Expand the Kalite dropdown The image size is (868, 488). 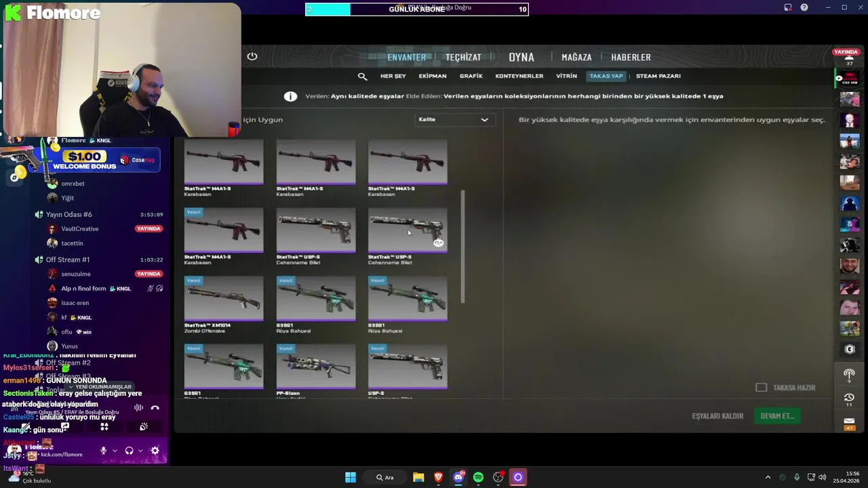point(454,119)
